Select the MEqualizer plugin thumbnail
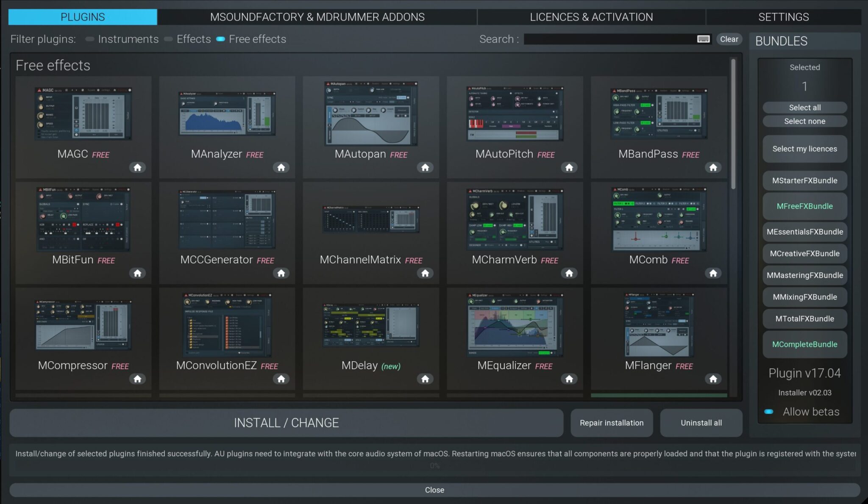The height and width of the screenshot is (504, 868). (515, 325)
